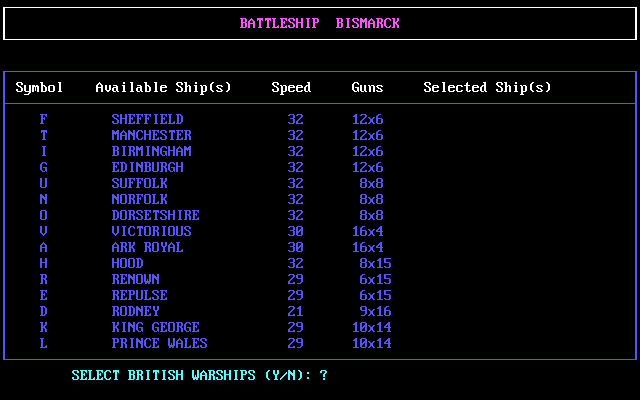Click symbol G for Edinburgh
This screenshot has width=640, height=400.
43,167
